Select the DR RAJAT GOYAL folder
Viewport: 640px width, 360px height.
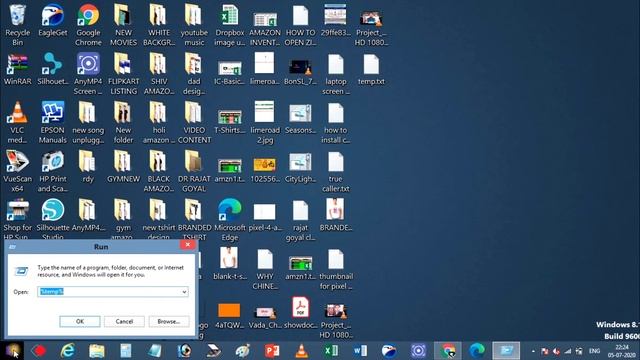pyautogui.click(x=194, y=171)
